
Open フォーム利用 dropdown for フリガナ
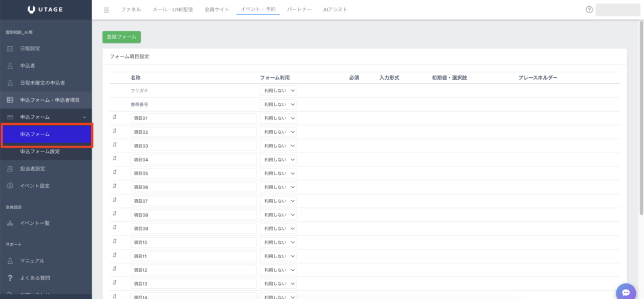pos(277,90)
